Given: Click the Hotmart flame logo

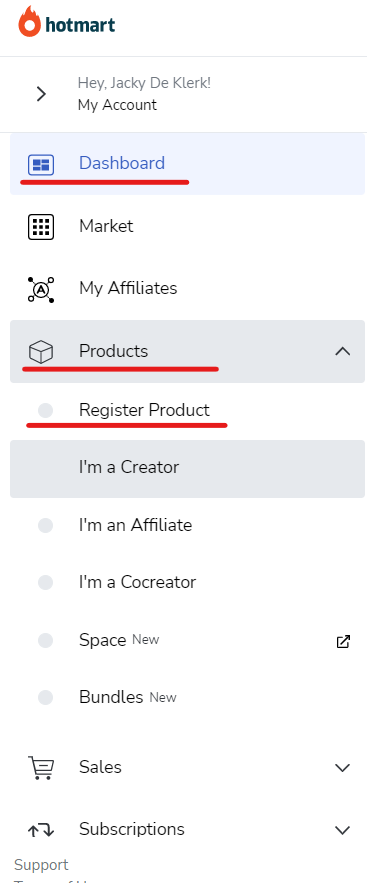Looking at the screenshot, I should (30, 23).
